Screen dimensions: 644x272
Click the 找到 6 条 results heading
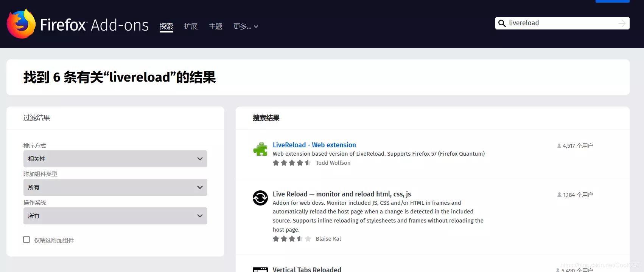point(120,77)
